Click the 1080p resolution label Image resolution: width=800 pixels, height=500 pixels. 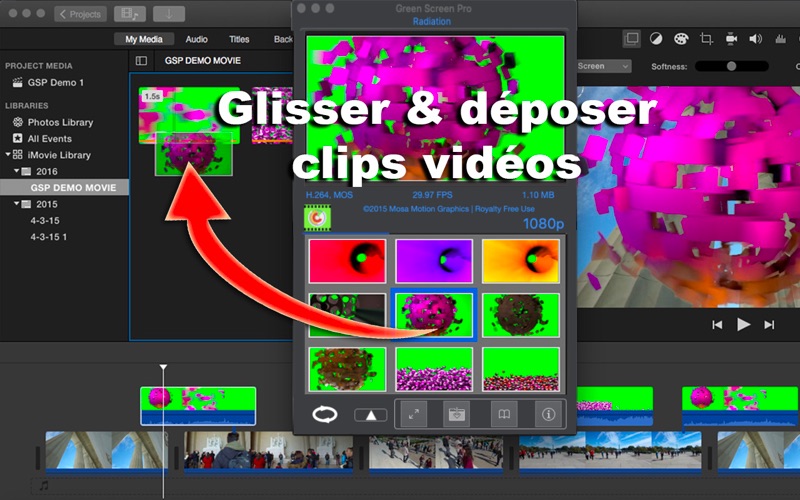point(543,223)
